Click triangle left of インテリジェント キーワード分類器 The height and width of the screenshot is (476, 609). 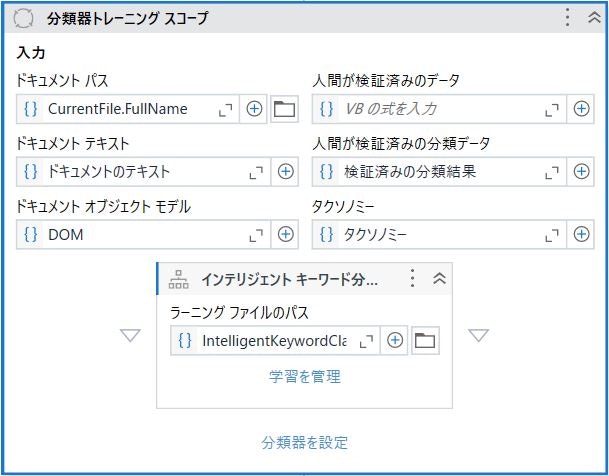click(x=130, y=335)
